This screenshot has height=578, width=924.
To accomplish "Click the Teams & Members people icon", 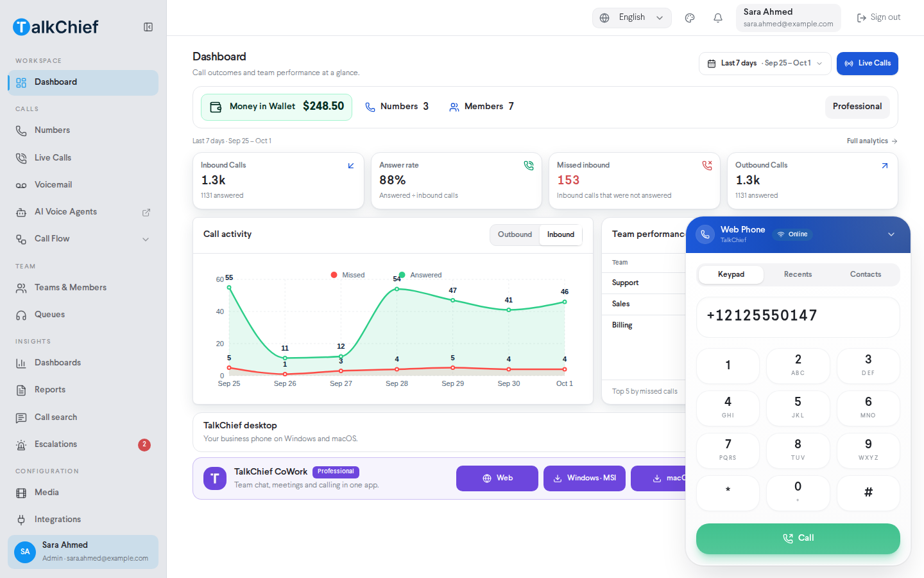I will (x=21, y=288).
